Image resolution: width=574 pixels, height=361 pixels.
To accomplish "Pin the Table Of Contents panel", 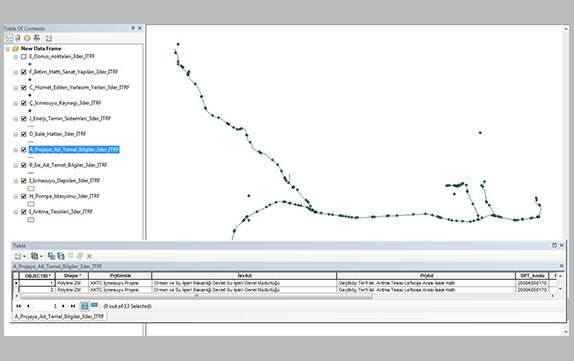I will (133, 28).
